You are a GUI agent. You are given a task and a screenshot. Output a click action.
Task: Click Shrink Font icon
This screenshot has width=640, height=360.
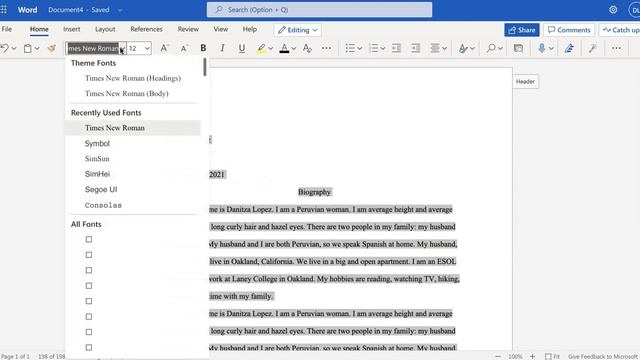coord(184,48)
